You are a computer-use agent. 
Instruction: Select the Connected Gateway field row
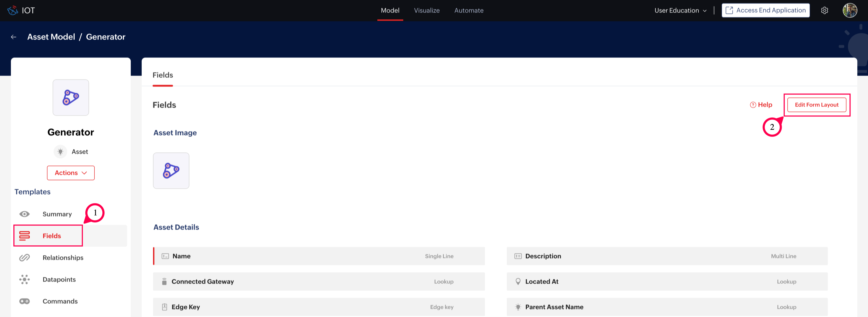click(x=318, y=282)
